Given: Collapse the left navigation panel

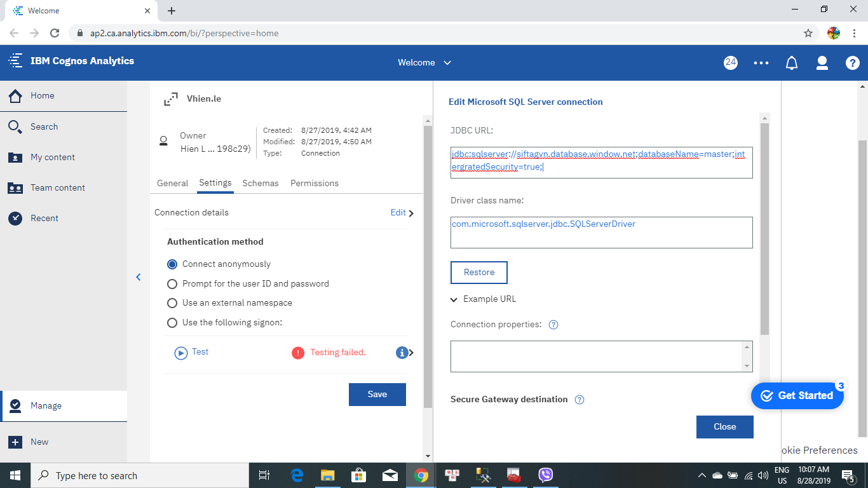Looking at the screenshot, I should (139, 277).
